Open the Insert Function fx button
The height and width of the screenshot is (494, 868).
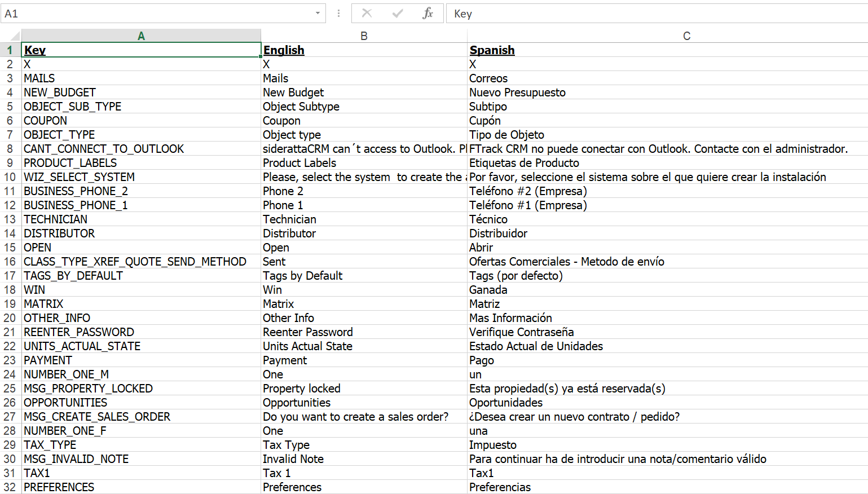tap(428, 13)
